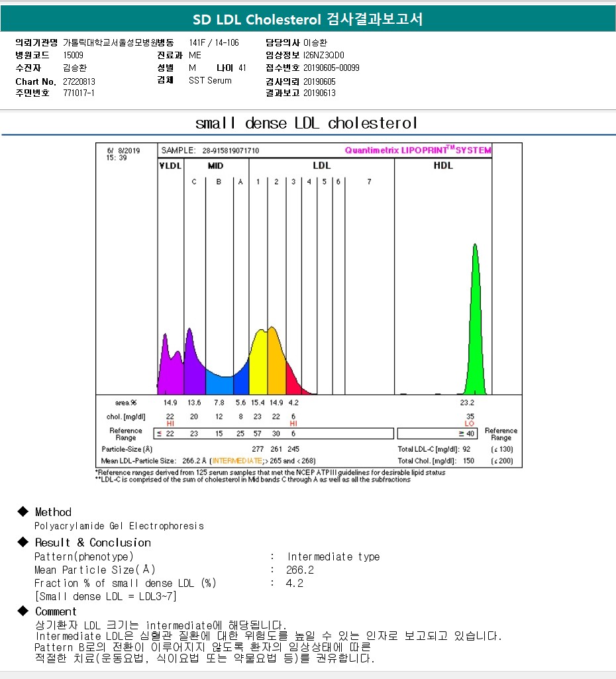Select the "MID" column header

215,166
